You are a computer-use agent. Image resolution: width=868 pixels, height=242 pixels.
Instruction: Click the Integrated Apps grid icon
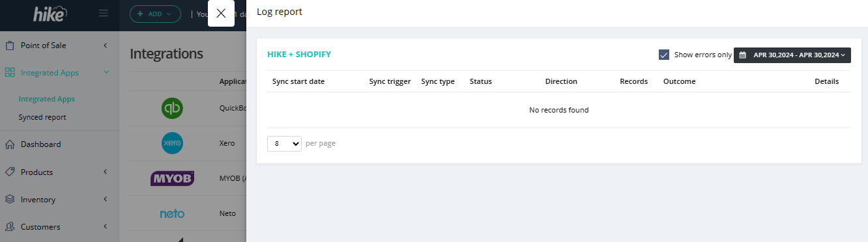10,73
